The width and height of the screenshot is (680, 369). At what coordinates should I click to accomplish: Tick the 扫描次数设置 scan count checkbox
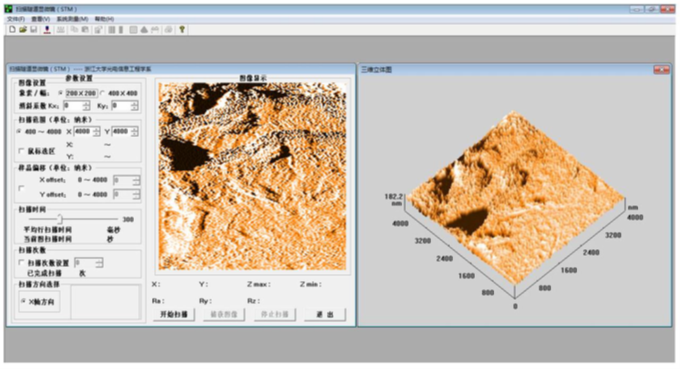click(21, 262)
